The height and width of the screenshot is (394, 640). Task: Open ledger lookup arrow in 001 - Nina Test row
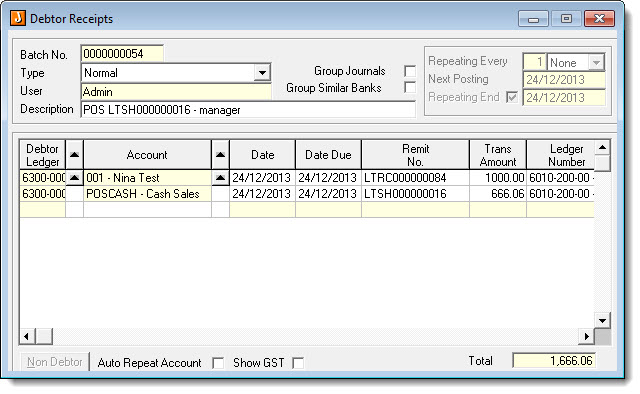click(x=74, y=178)
